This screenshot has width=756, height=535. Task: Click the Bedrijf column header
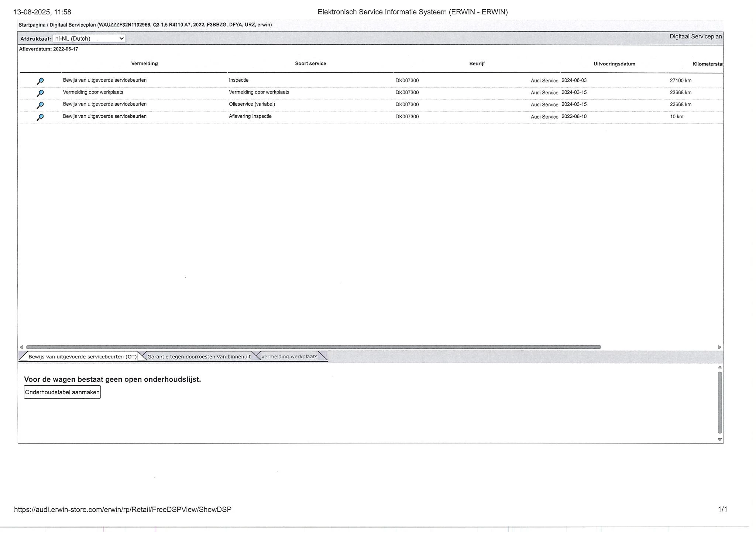477,64
